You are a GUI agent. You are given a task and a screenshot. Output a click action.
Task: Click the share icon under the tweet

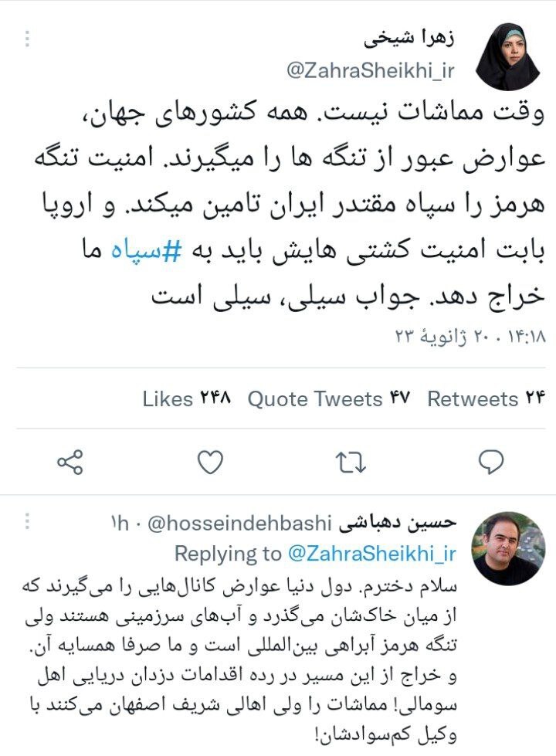coord(70,463)
